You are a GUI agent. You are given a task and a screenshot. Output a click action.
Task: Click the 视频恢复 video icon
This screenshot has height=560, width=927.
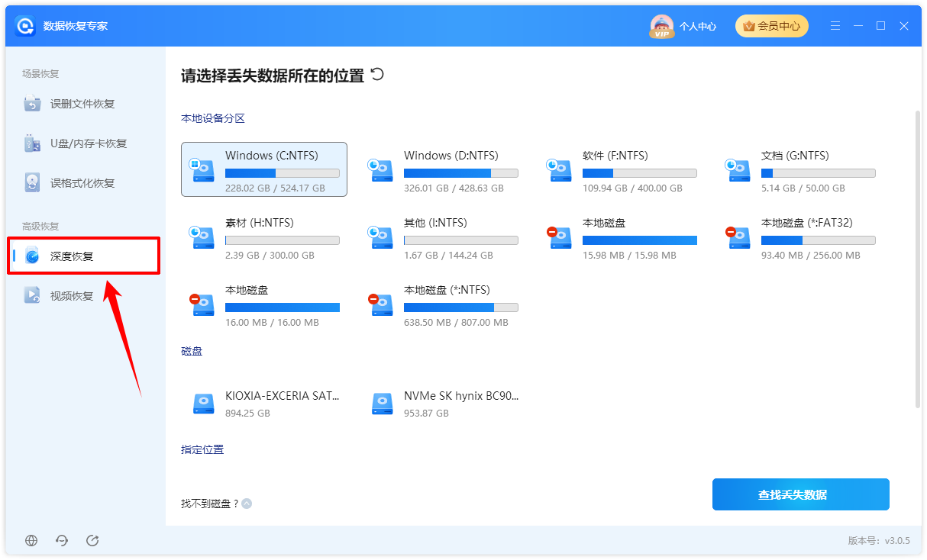32,296
